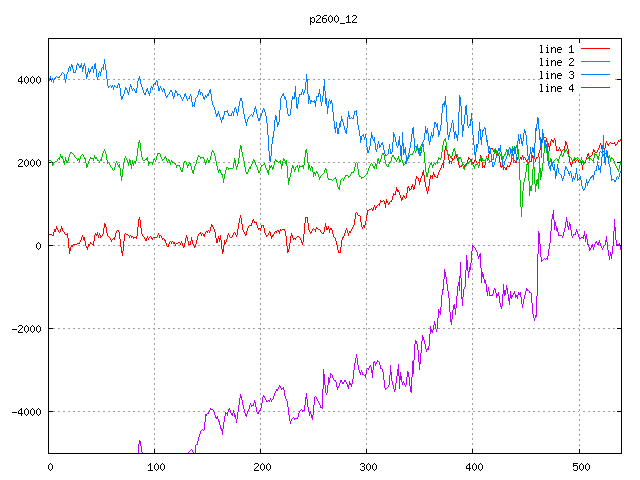Select the 'line 3' legend label
The width and height of the screenshot is (640, 480).
pos(556,76)
